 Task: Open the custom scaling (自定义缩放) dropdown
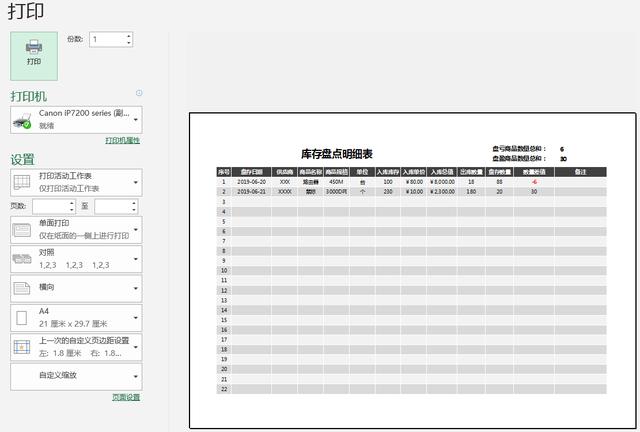pyautogui.click(x=76, y=376)
